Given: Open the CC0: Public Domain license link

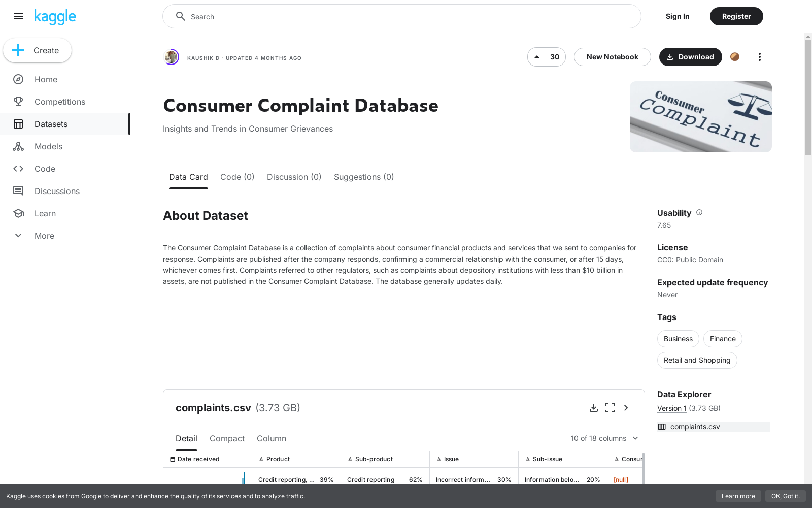Looking at the screenshot, I should point(690,260).
